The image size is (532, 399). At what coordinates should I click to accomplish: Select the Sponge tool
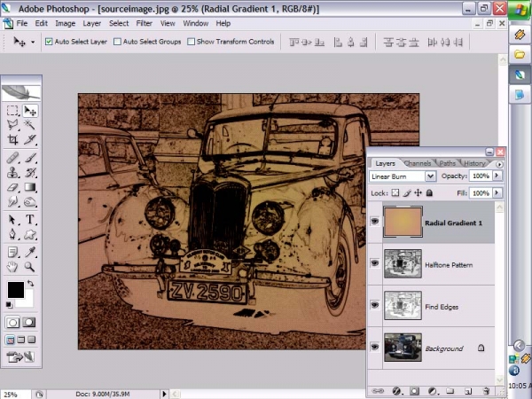(30, 202)
